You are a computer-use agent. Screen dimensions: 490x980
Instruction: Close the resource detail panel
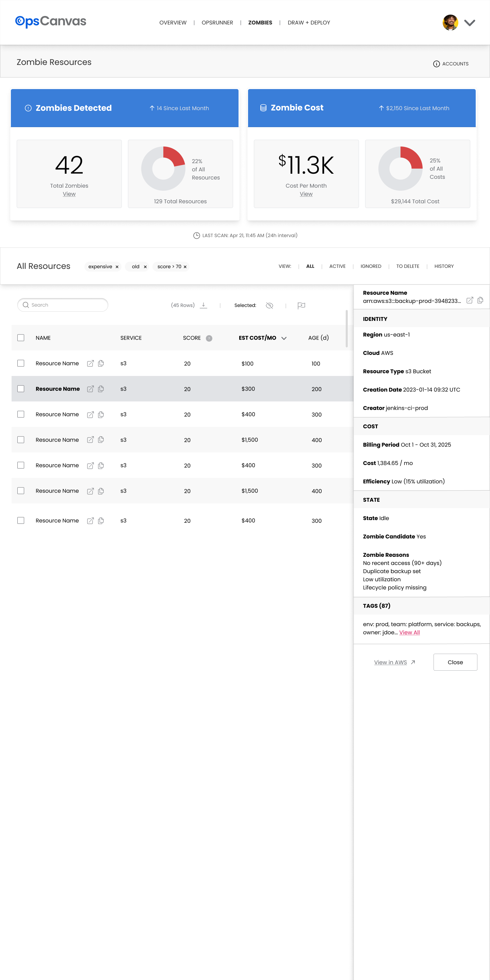(455, 662)
